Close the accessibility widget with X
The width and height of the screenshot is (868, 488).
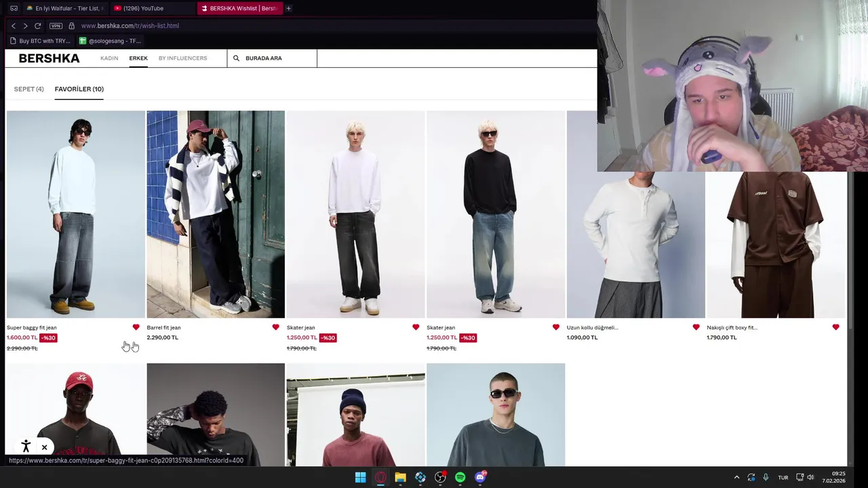click(44, 447)
